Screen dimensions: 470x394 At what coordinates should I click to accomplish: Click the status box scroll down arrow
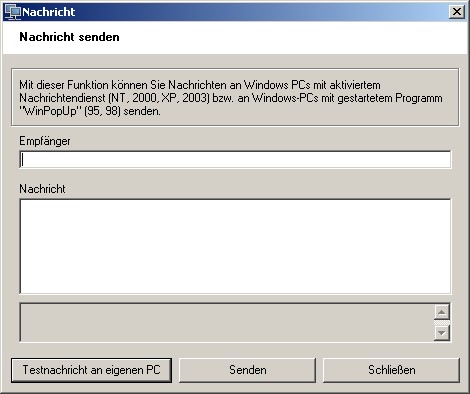pyautogui.click(x=442, y=333)
